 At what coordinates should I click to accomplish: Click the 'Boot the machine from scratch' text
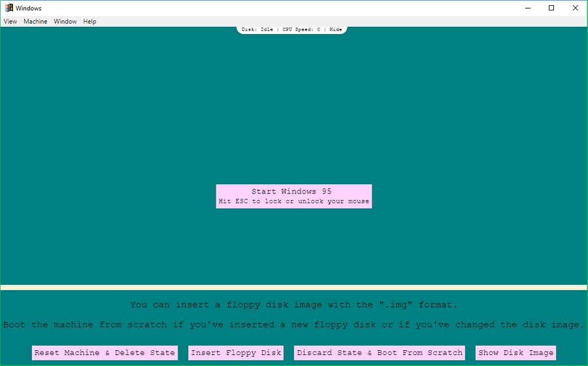pos(294,325)
